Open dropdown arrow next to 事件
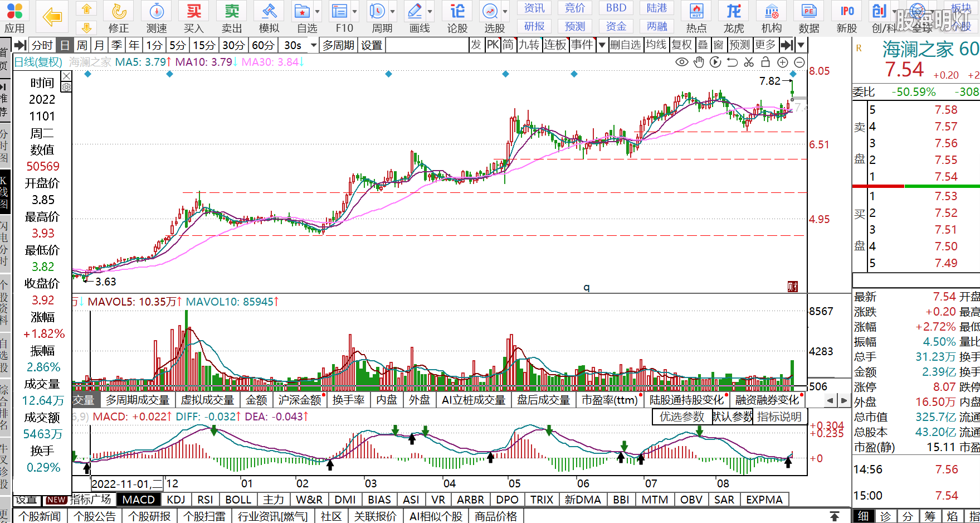Image resolution: width=980 pixels, height=523 pixels. tap(602, 45)
